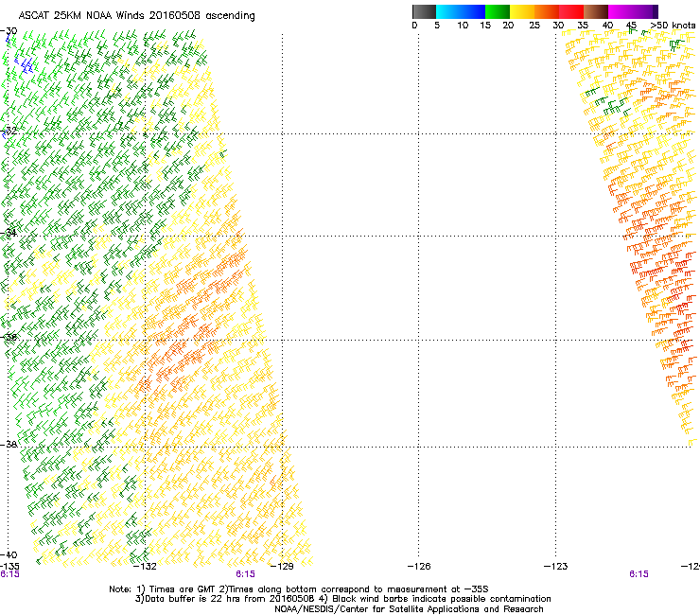This screenshot has width=700, height=615.
Task: Click the '-38' latitude axis label
Action: point(9,445)
